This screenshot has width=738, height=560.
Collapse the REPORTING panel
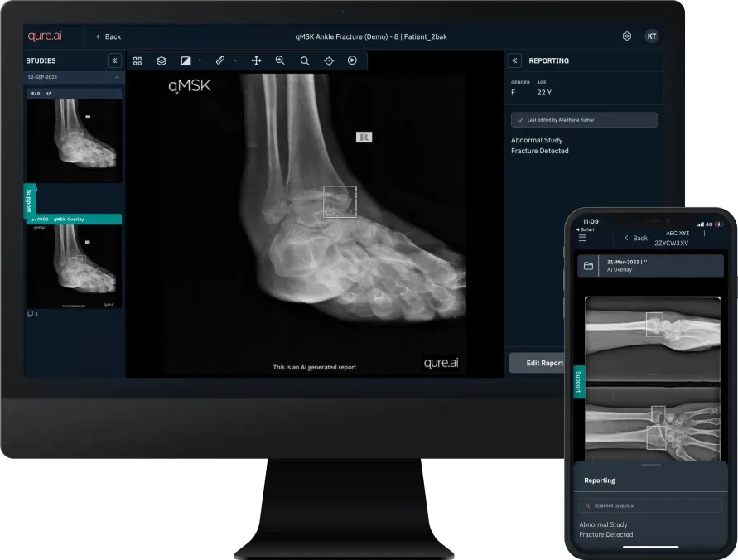[x=514, y=60]
